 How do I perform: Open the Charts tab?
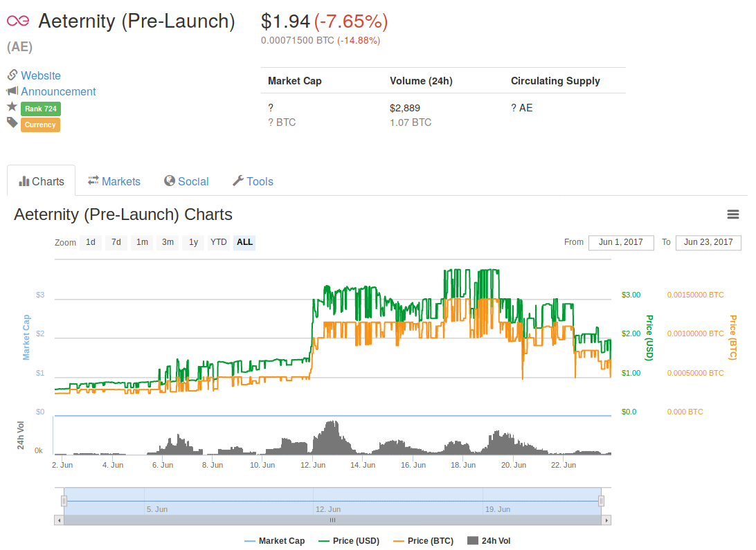coord(42,181)
